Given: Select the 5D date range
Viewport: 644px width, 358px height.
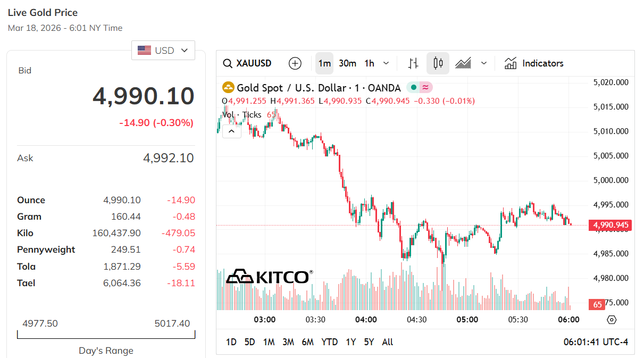Looking at the screenshot, I should (249, 342).
